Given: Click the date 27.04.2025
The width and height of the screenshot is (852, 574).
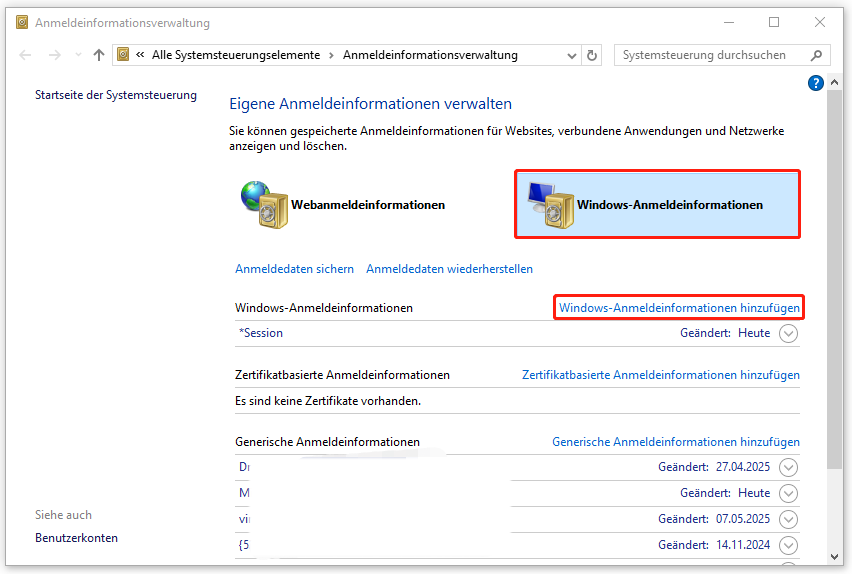Looking at the screenshot, I should 743,467.
